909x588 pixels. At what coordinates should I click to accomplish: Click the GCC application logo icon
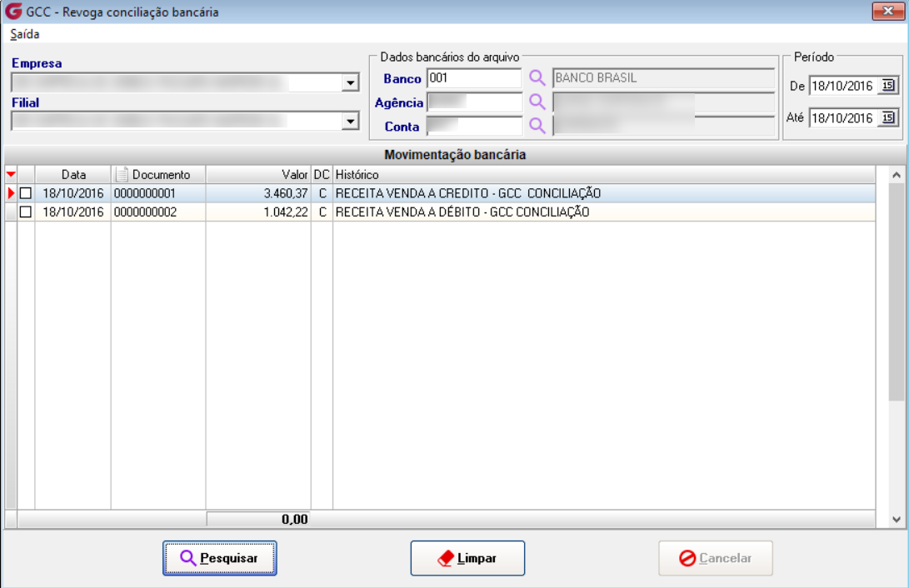click(x=13, y=11)
